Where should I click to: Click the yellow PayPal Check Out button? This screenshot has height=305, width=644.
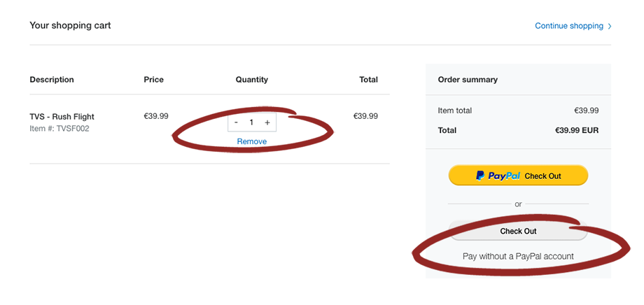518,176
